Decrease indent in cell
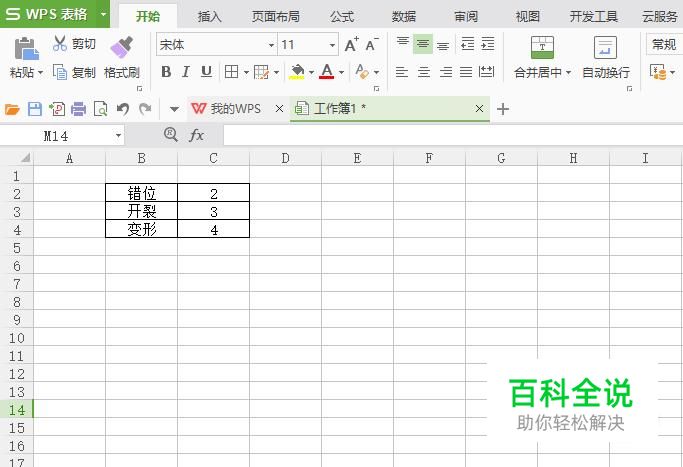The image size is (683, 467). coord(467,44)
